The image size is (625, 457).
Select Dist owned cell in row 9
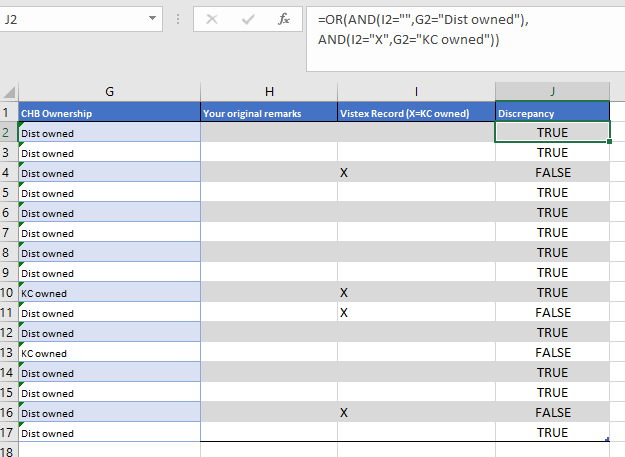pos(110,273)
